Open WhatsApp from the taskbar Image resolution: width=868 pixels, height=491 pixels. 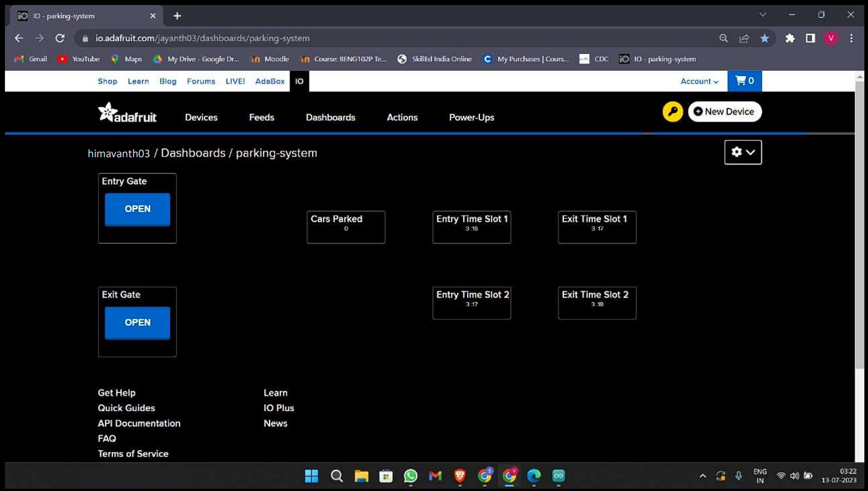pyautogui.click(x=410, y=476)
